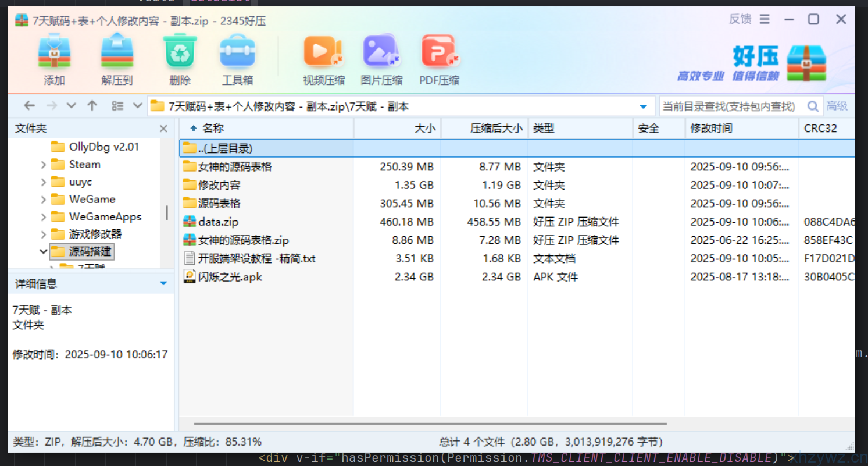The width and height of the screenshot is (868, 466).
Task: Launch the 视频压缩 video compression tool
Action: 323,52
